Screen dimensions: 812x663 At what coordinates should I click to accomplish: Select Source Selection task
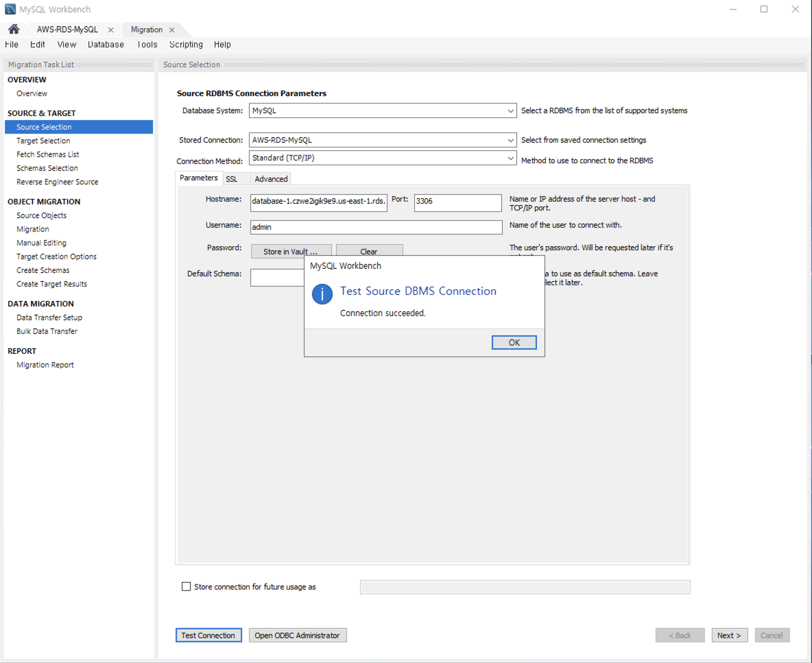point(79,127)
